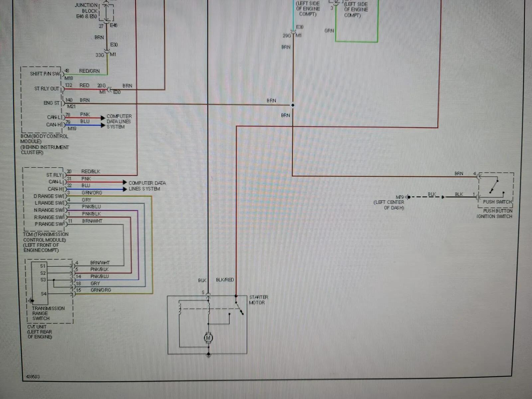Click the ST RLY pin label on the TCM
This screenshot has width=532, height=399.
[x=54, y=175]
